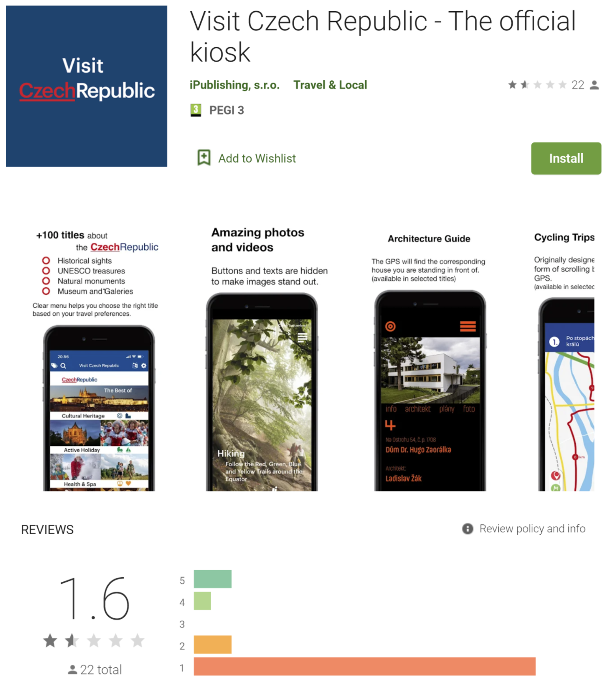607x700 pixels.
Task: Add to Wishlist text link
Action: (257, 158)
